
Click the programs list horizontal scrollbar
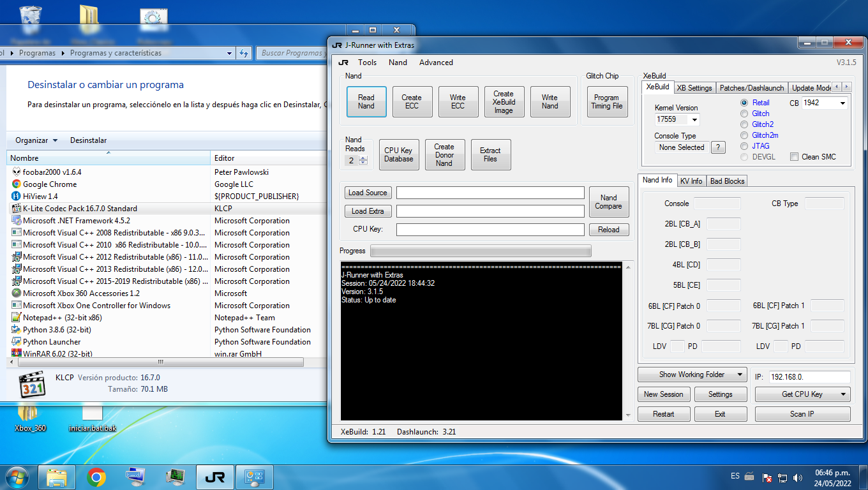pos(161,362)
